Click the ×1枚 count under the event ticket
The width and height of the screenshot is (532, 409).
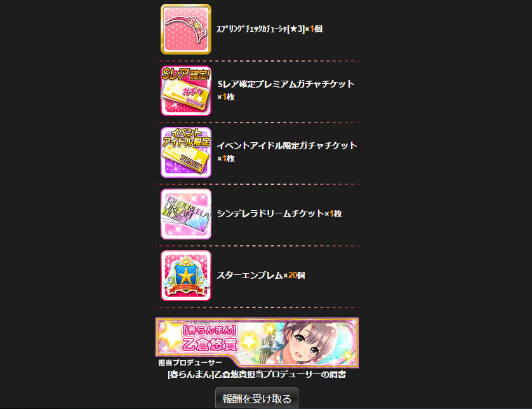coord(226,159)
